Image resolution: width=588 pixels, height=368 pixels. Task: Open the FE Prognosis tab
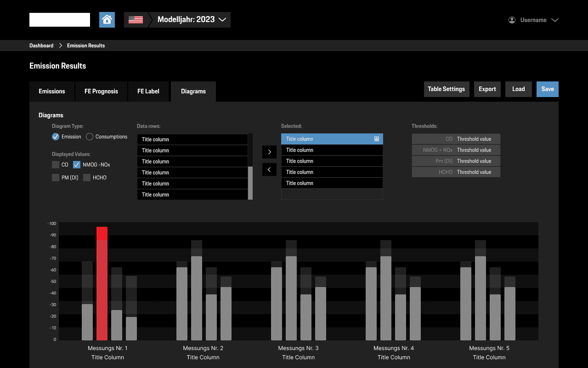[x=101, y=92]
